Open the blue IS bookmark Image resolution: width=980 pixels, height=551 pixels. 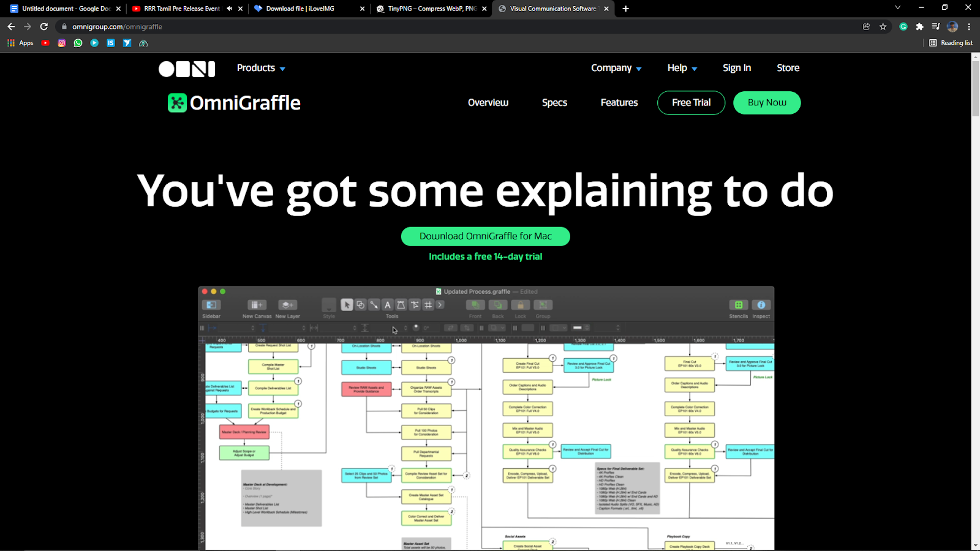(x=111, y=43)
